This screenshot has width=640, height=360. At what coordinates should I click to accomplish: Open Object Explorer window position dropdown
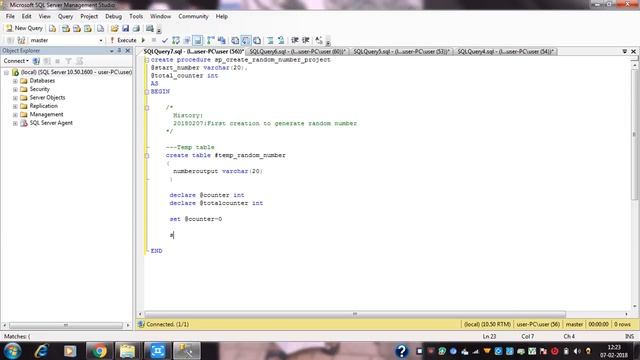(111, 51)
